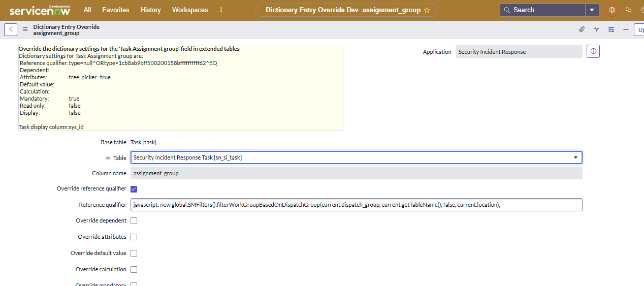Click the 'Override default value' label
644x286 pixels.
tap(99, 253)
